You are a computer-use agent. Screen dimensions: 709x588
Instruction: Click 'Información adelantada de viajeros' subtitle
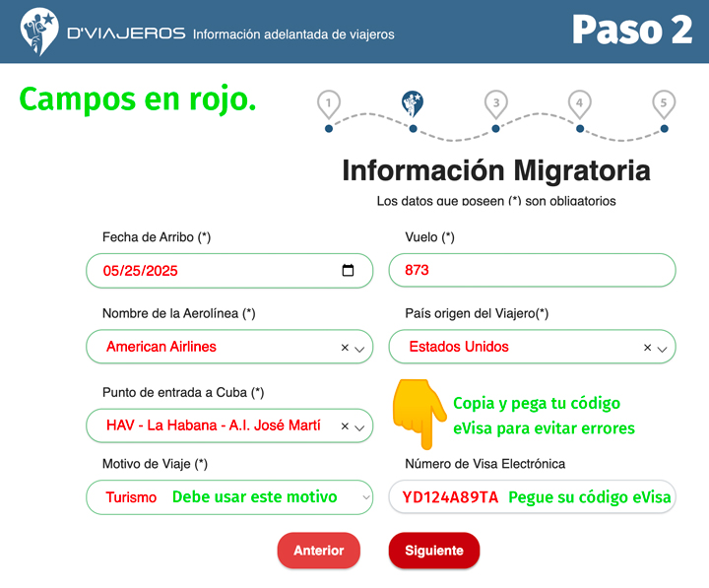click(293, 34)
